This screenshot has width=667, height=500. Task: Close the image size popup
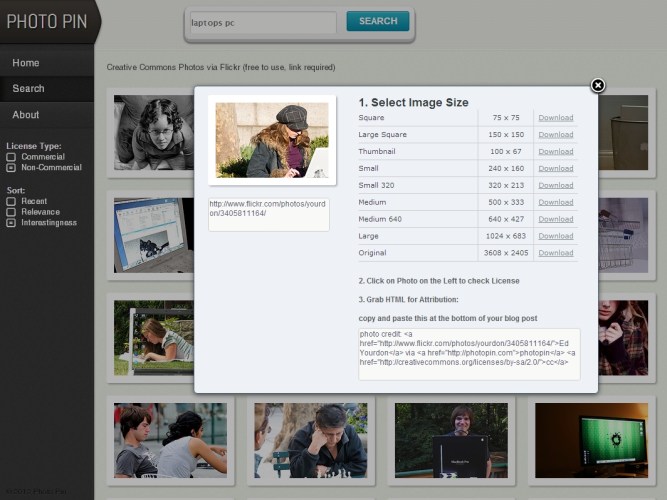click(598, 85)
